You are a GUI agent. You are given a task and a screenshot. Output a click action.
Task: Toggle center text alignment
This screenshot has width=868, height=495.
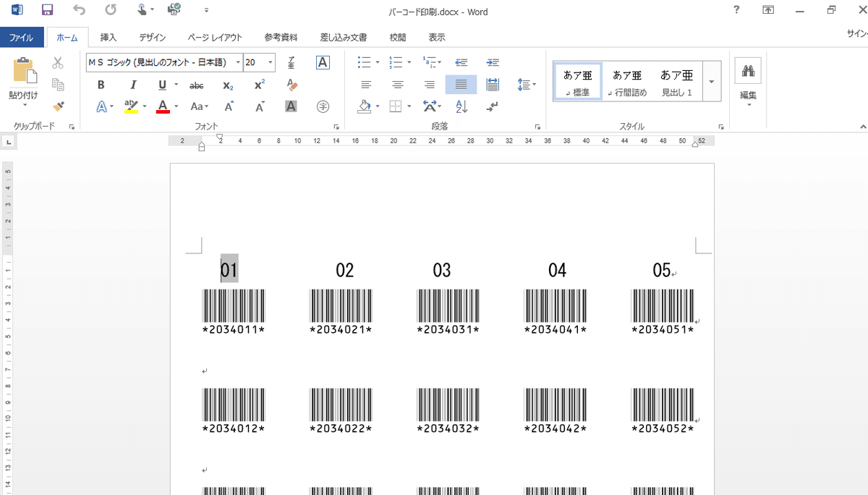[x=397, y=84]
